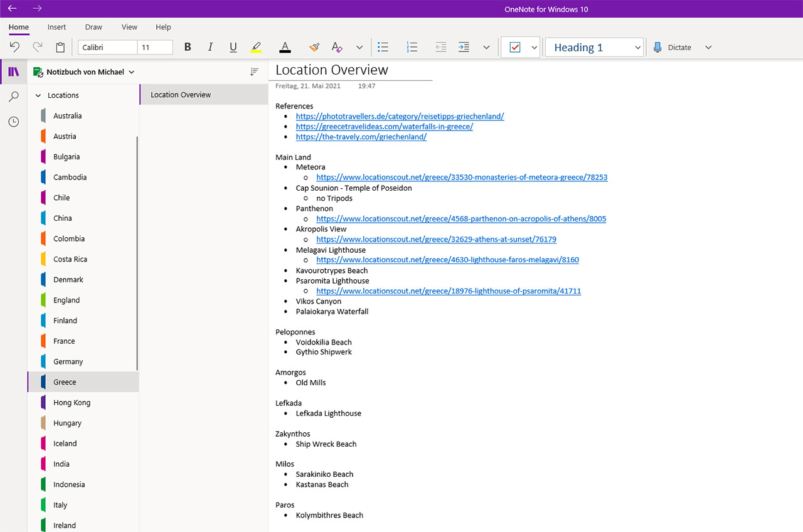Click the Redo icon
The height and width of the screenshot is (532, 803).
tap(38, 47)
